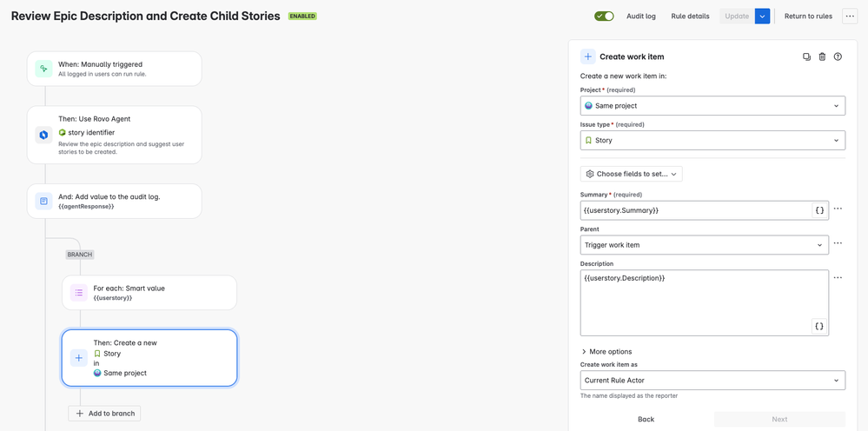Open more options for Description field
The width and height of the screenshot is (868, 431).
838,277
